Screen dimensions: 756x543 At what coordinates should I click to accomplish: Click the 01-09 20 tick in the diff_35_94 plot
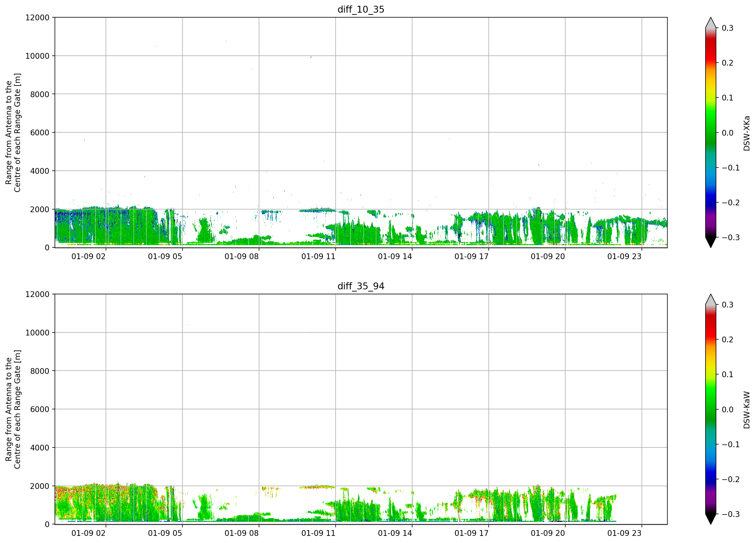click(548, 533)
